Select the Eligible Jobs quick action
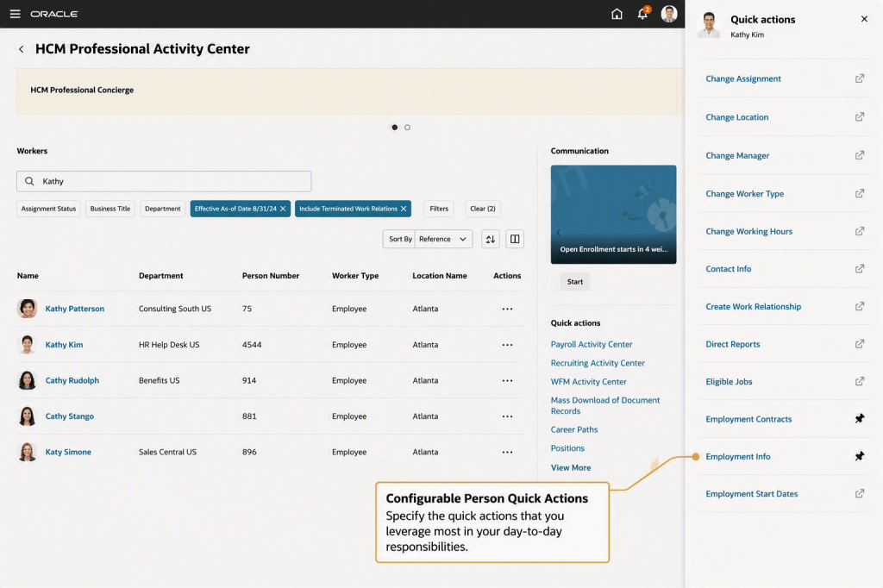This screenshot has height=588, width=883. 729,381
